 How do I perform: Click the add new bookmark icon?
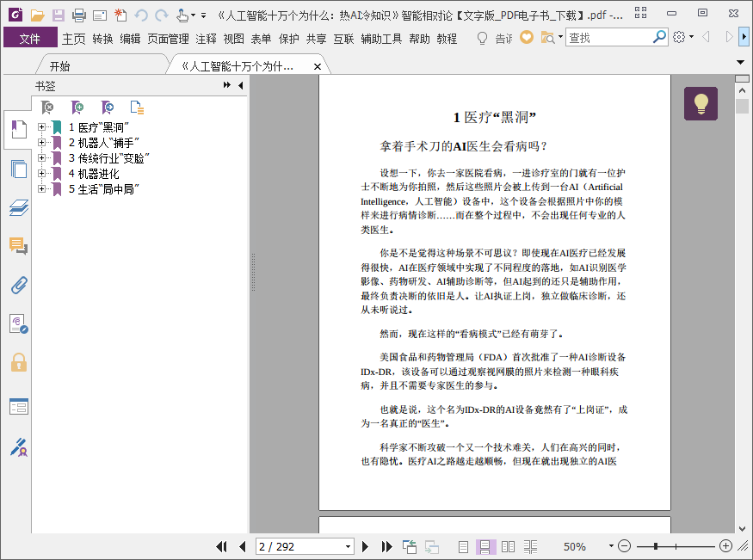pyautogui.click(x=77, y=107)
